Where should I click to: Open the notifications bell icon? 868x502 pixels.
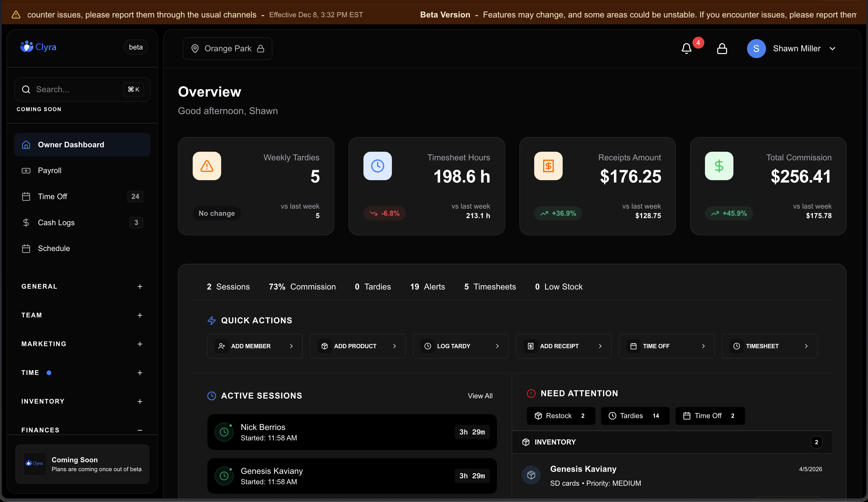687,49
